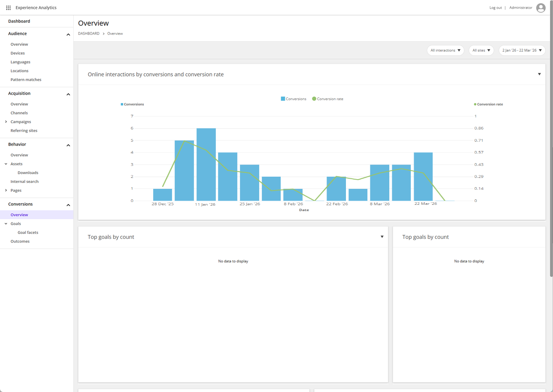Collapse the Acquisition section chevron
Image resolution: width=553 pixels, height=392 pixels.
tap(68, 94)
